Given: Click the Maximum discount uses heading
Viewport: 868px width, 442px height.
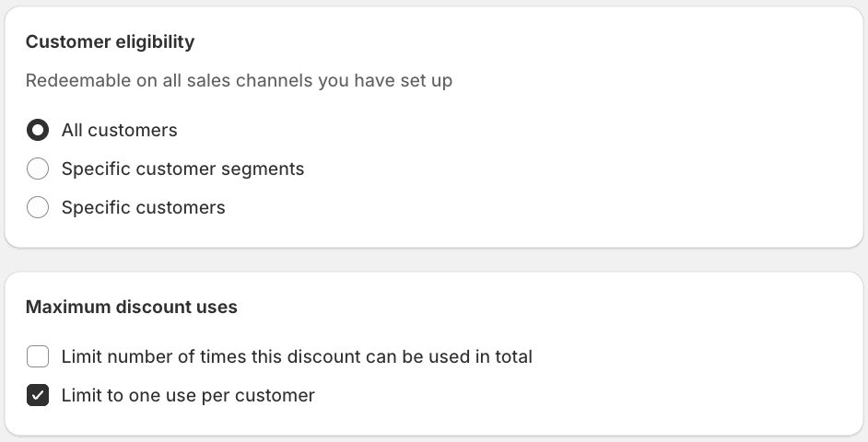Looking at the screenshot, I should [x=131, y=308].
